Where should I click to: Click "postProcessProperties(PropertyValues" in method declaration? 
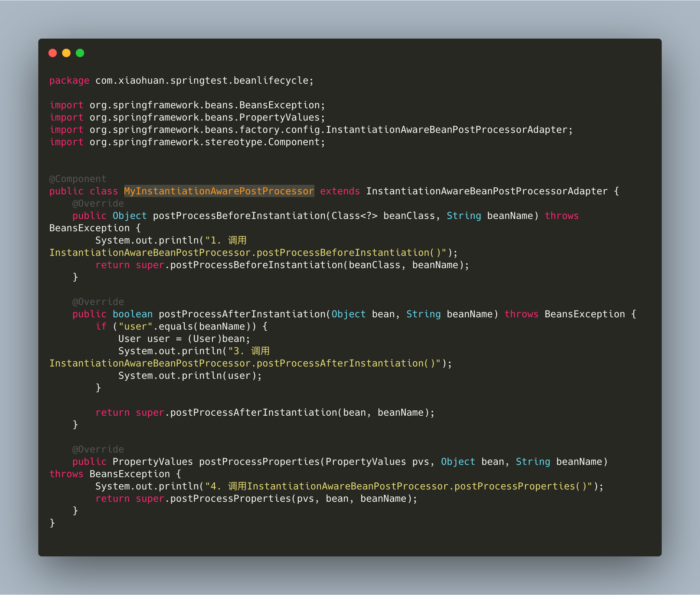pos(302,462)
